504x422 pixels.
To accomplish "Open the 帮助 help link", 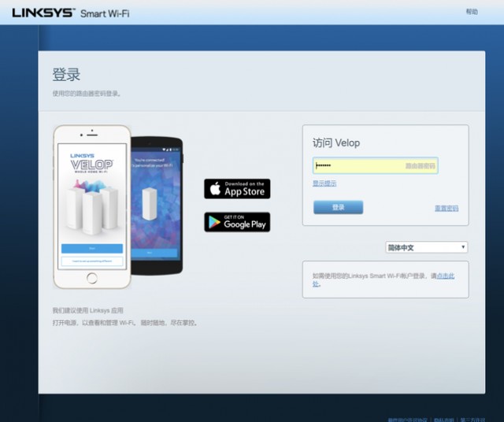I will (x=472, y=12).
